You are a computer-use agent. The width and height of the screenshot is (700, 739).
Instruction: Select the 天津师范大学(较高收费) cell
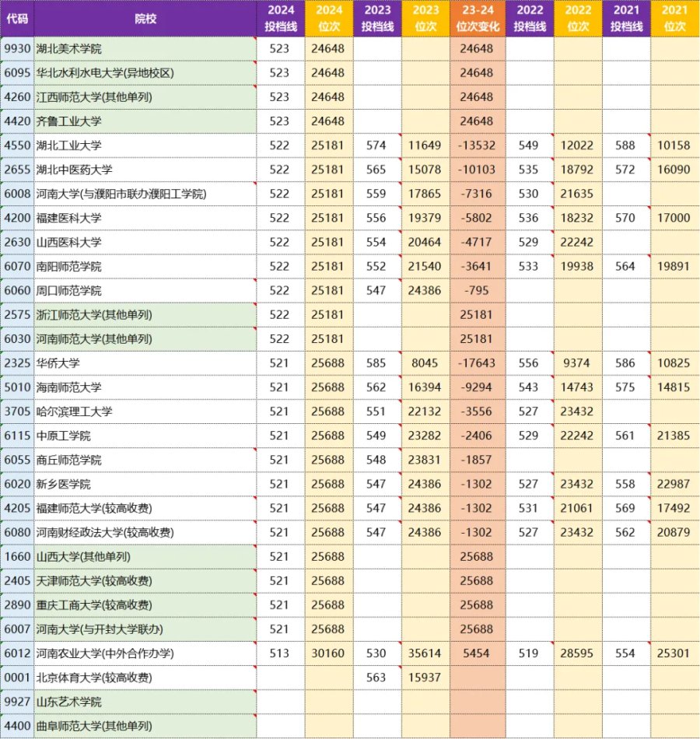pyautogui.click(x=145, y=580)
